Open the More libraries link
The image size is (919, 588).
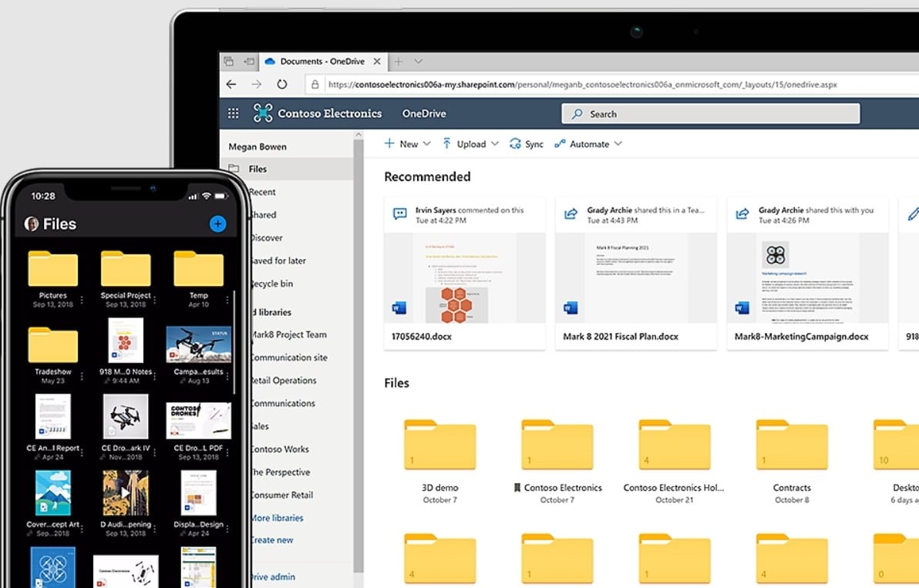(x=278, y=518)
